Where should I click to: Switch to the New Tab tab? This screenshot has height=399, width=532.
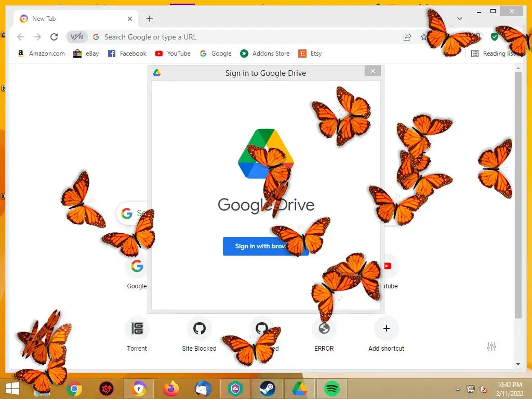pyautogui.click(x=75, y=19)
